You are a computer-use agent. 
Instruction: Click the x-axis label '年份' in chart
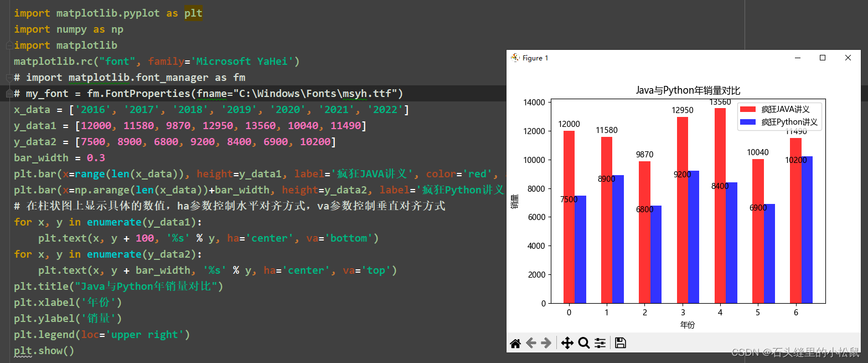point(688,325)
